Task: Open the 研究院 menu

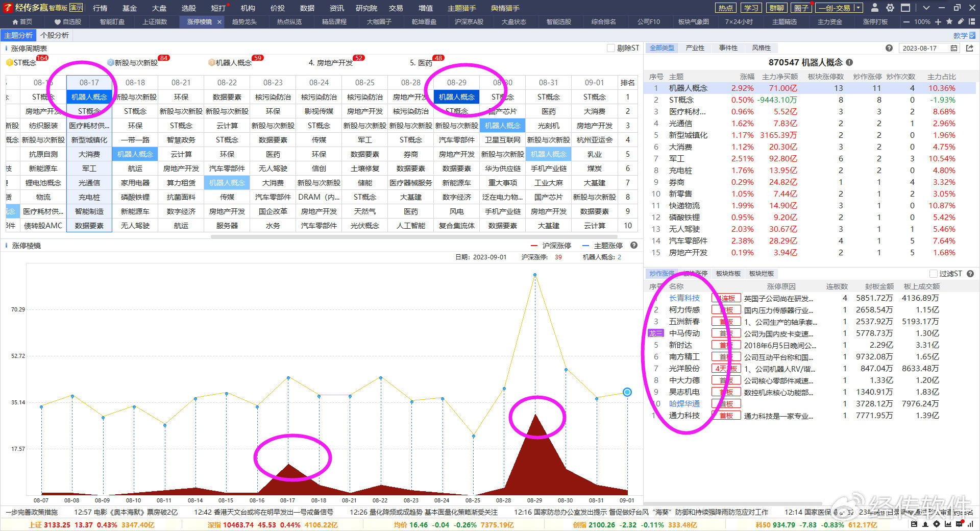Action: coord(366,8)
